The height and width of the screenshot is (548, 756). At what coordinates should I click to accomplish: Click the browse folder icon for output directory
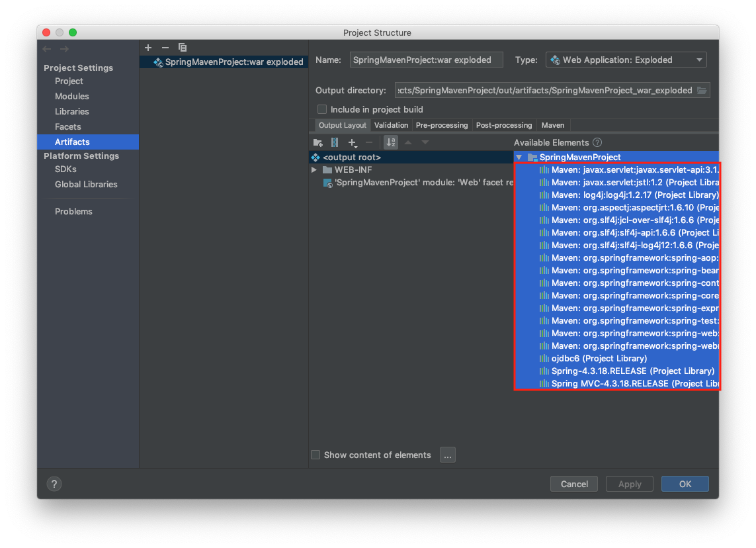point(702,90)
